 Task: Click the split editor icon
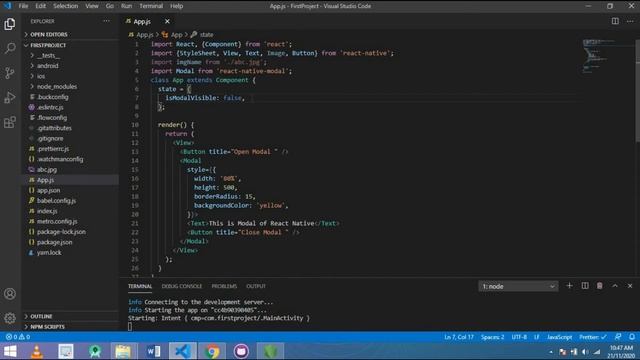pos(615,21)
